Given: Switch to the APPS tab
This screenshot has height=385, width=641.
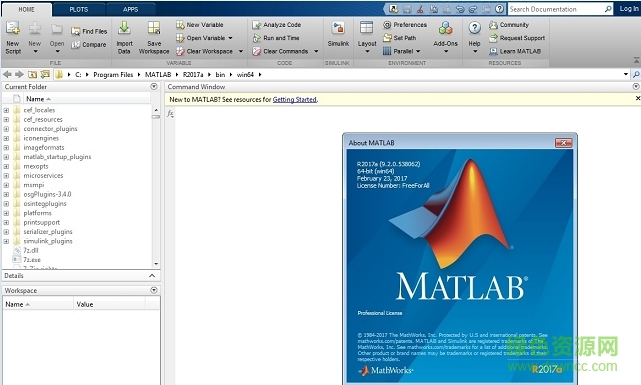Looking at the screenshot, I should [x=130, y=9].
